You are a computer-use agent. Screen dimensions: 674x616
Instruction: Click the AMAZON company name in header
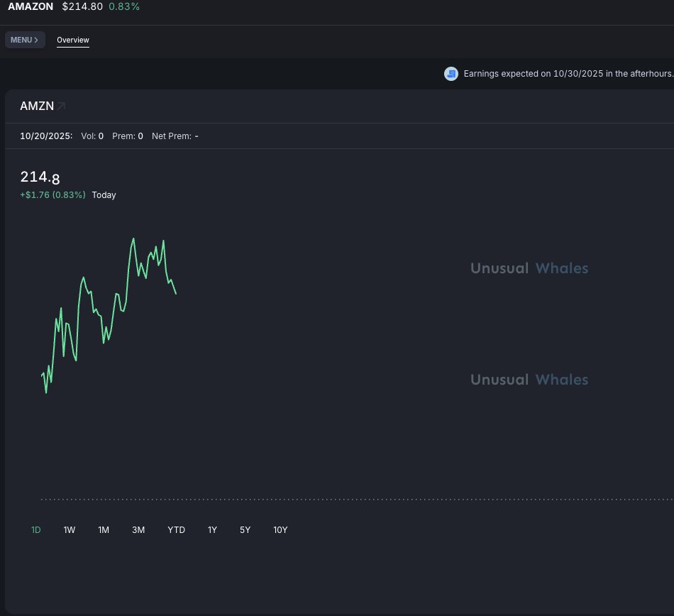click(31, 6)
